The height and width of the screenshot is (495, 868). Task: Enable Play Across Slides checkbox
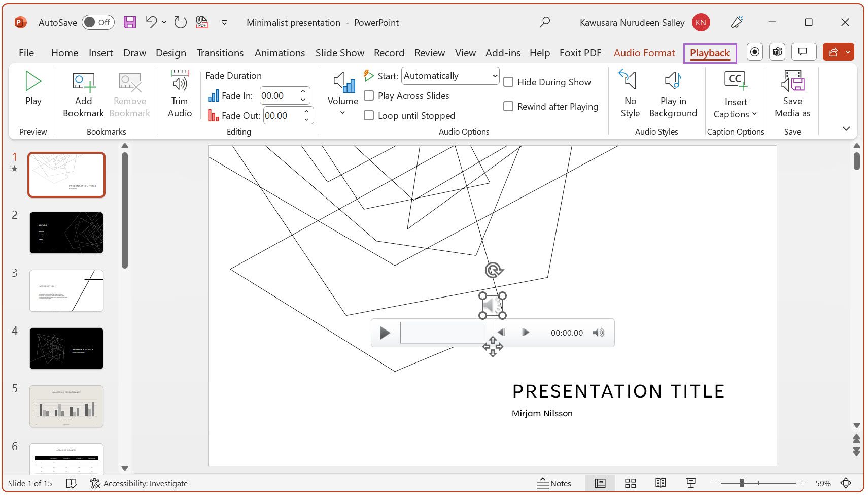369,96
